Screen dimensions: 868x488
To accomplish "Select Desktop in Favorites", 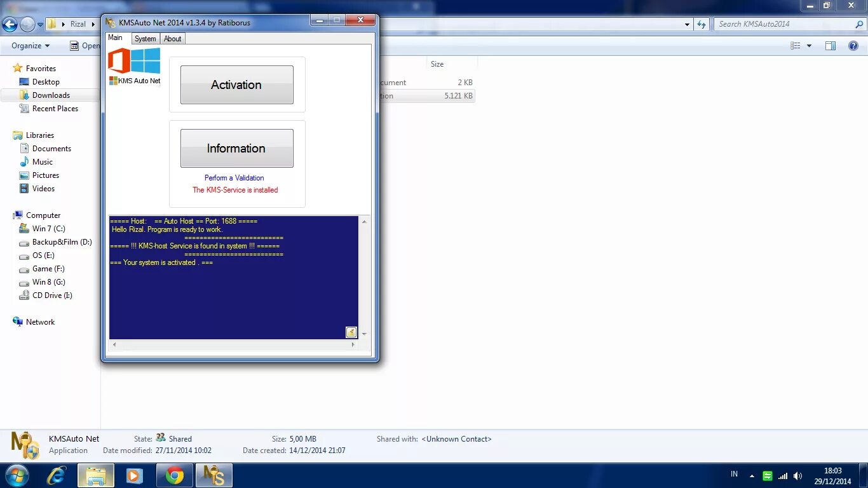I will [x=46, y=82].
